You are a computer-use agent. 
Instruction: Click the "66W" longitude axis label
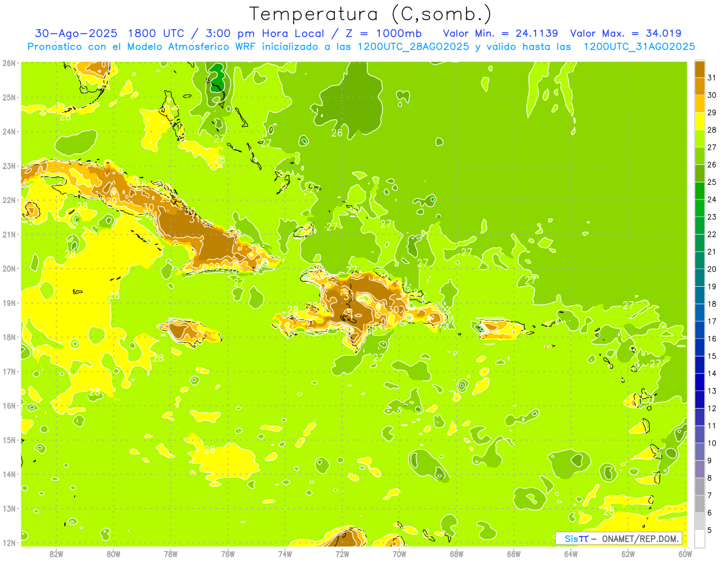click(x=514, y=554)
